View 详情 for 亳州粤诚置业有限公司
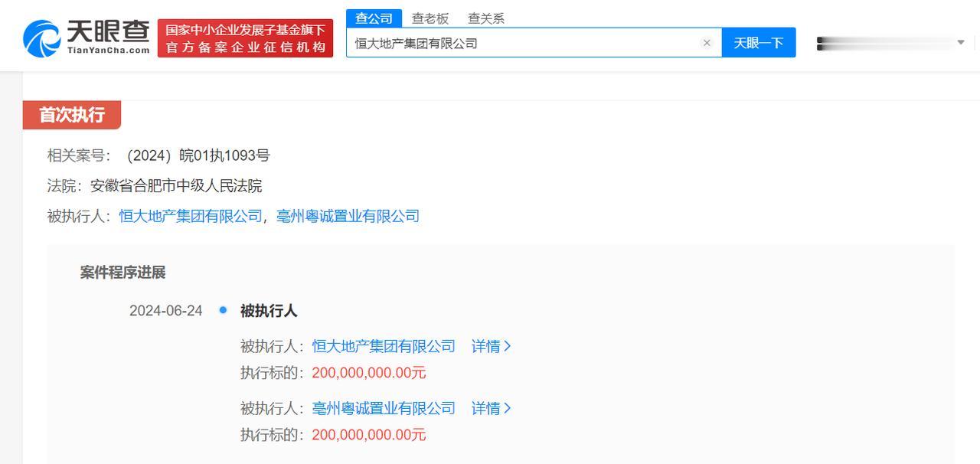 point(491,408)
